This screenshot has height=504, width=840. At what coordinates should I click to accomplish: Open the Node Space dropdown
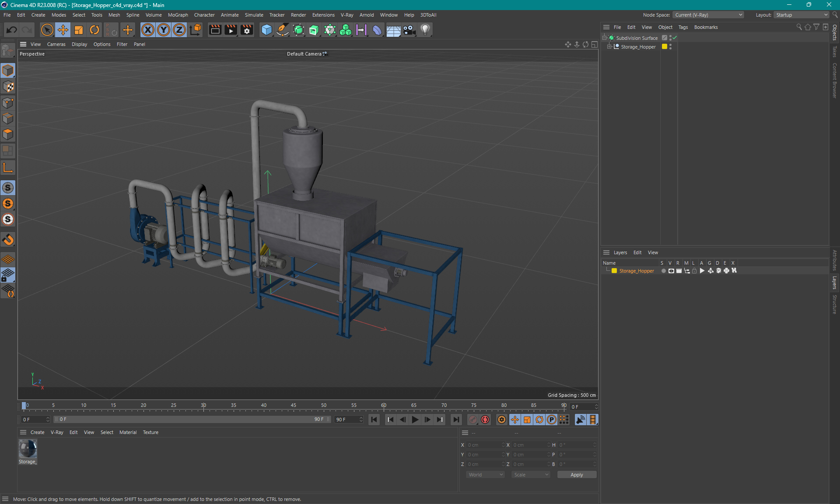[x=708, y=15]
